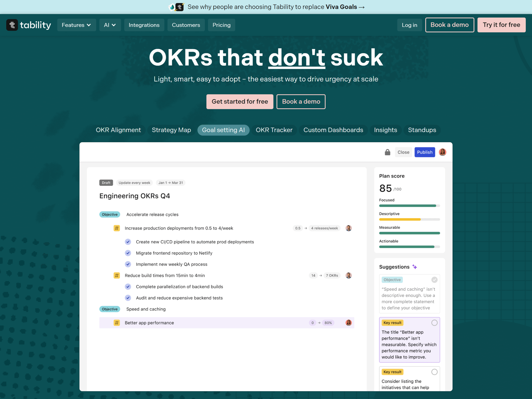Switch to the OKR Tracker tab

[274, 130]
